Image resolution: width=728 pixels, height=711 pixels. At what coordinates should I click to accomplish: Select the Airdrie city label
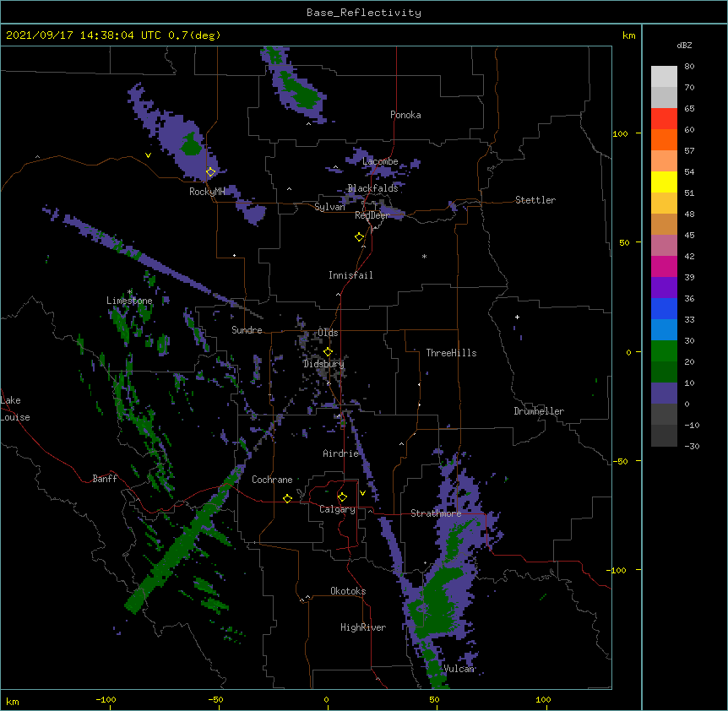click(340, 453)
